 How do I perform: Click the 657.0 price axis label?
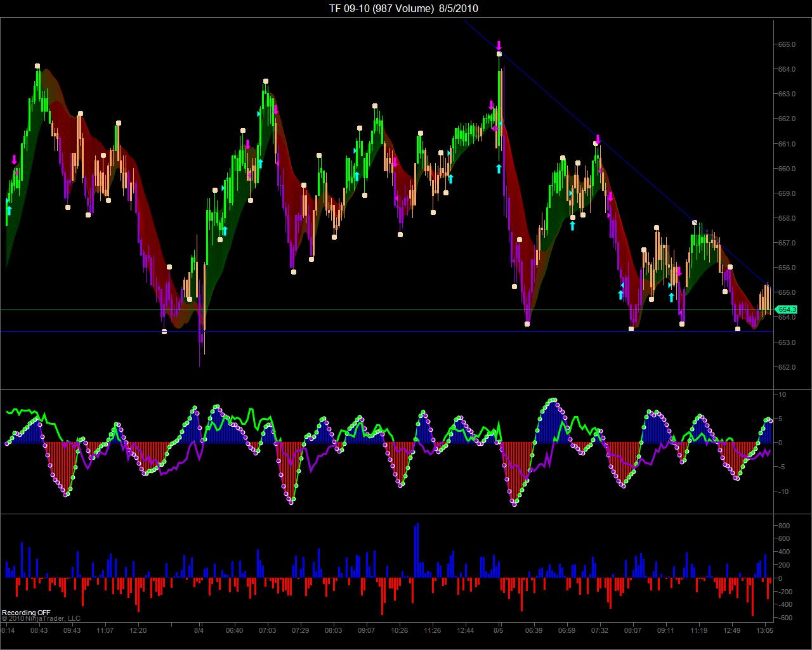coord(787,243)
